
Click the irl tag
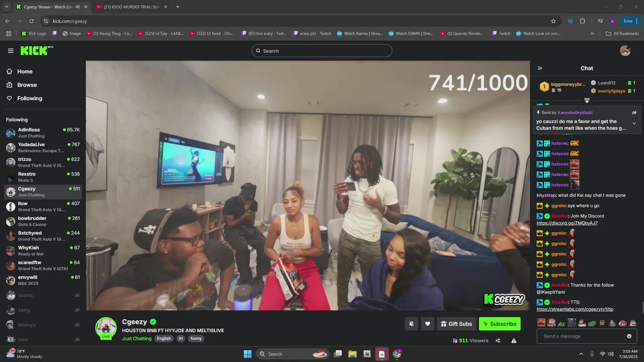[181, 338]
